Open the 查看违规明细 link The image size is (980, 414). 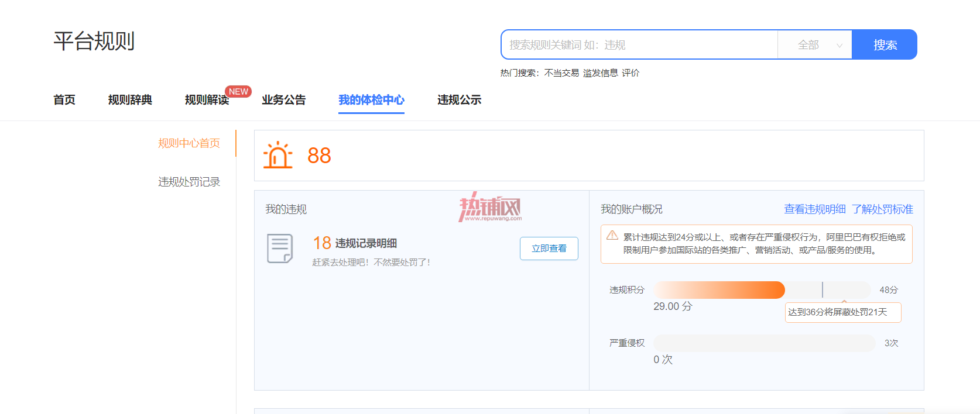[x=815, y=209]
